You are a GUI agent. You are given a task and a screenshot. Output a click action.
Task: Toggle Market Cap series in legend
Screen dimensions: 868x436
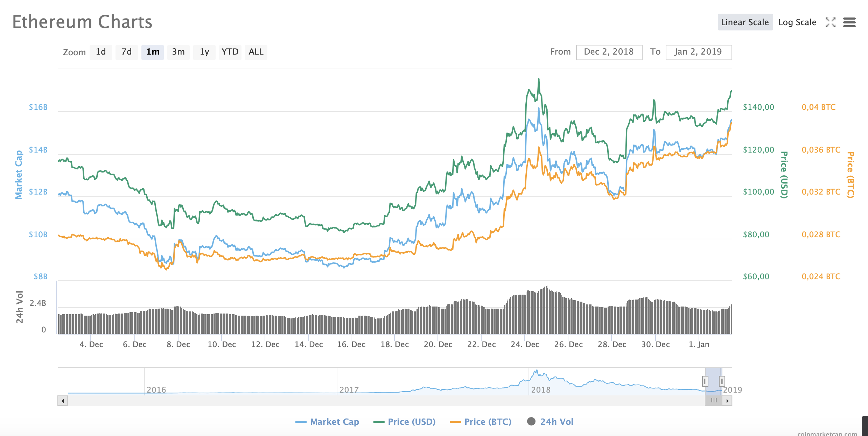(x=327, y=422)
